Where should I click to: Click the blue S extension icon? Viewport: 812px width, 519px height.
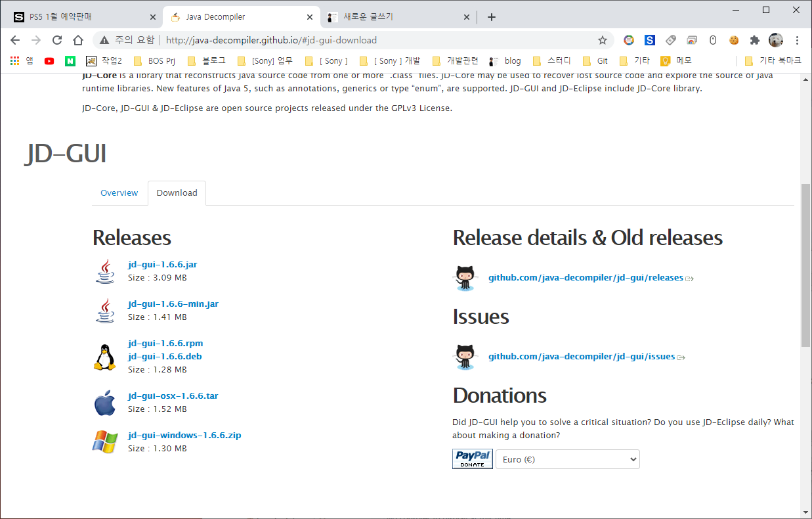point(650,40)
